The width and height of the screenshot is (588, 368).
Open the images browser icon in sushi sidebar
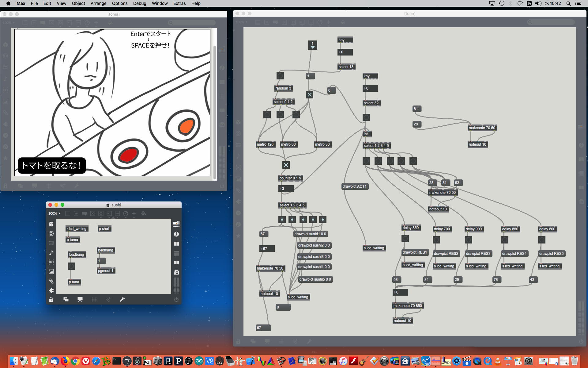[x=51, y=271]
